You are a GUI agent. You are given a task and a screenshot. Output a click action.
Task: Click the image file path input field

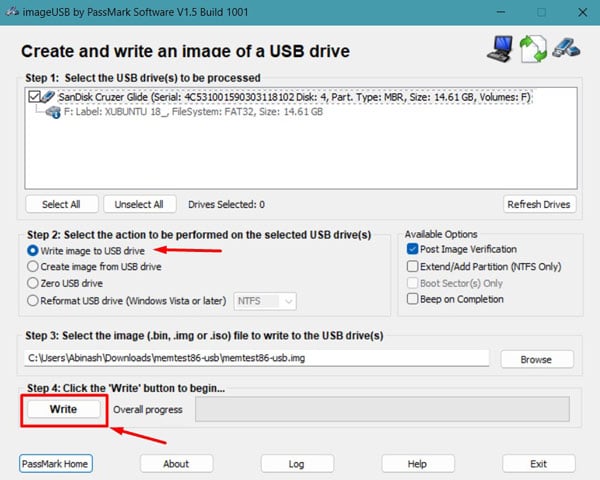point(257,358)
